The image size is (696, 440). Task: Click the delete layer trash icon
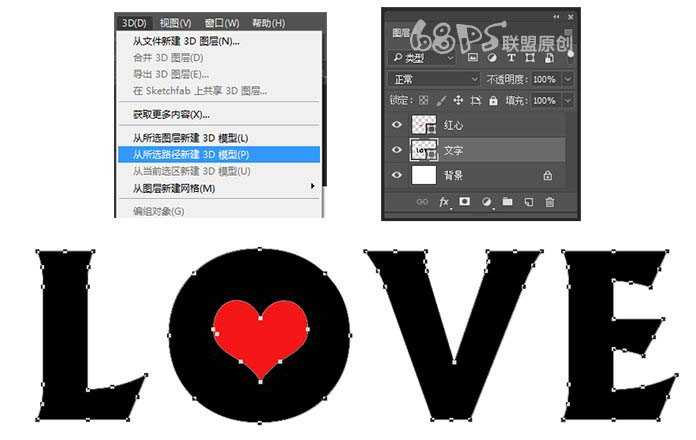(x=549, y=202)
